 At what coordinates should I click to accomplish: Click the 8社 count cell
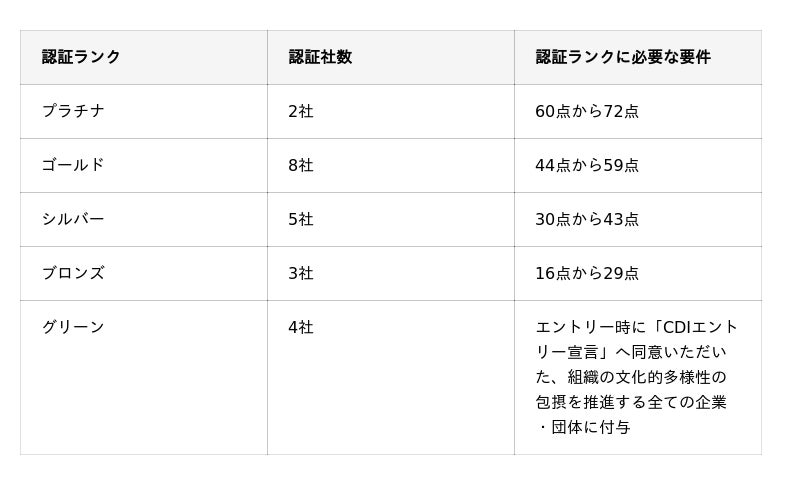(x=300, y=165)
